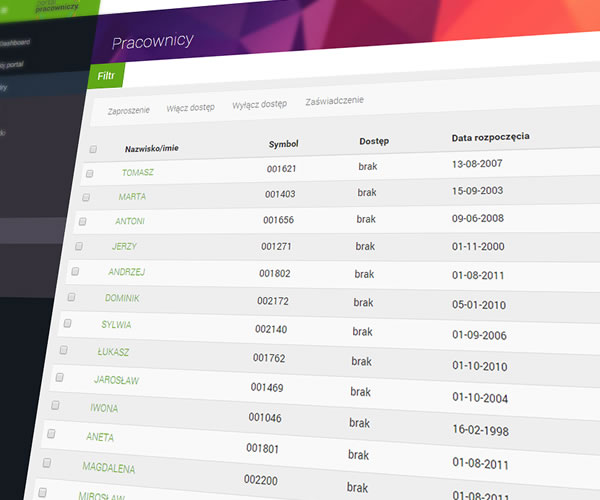
Task: Sort by Data rozpoczęcia column header
Action: point(491,137)
